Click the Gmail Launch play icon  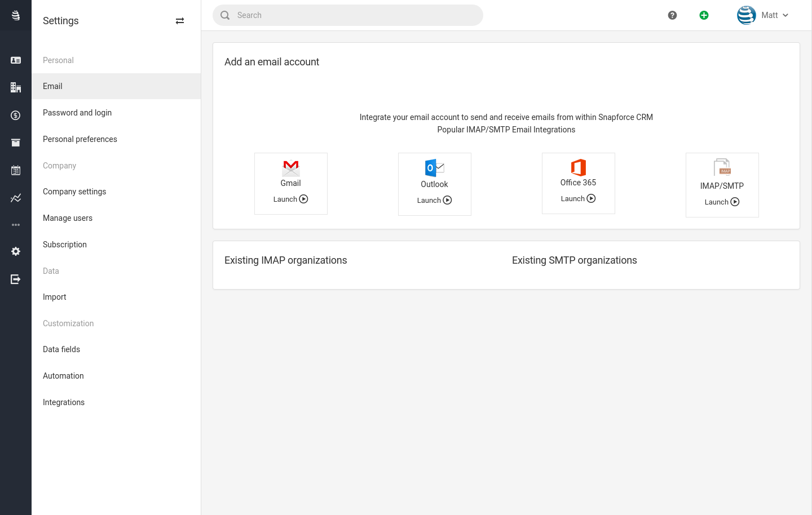pyautogui.click(x=304, y=199)
